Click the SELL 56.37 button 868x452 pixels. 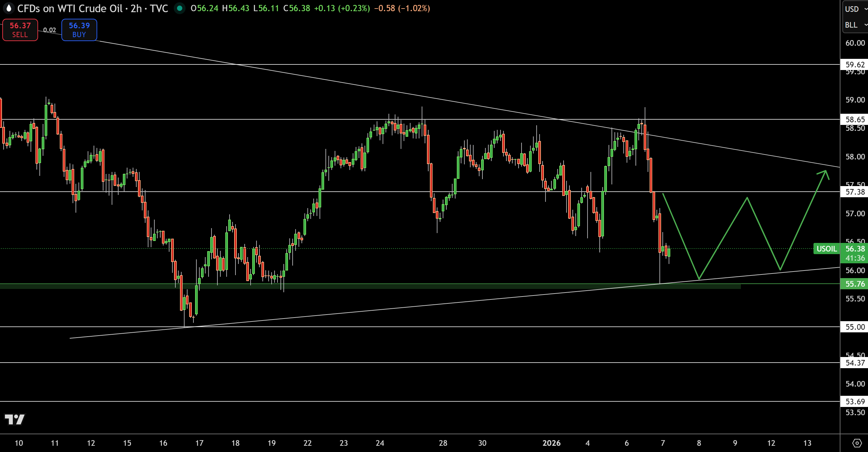[x=20, y=30]
